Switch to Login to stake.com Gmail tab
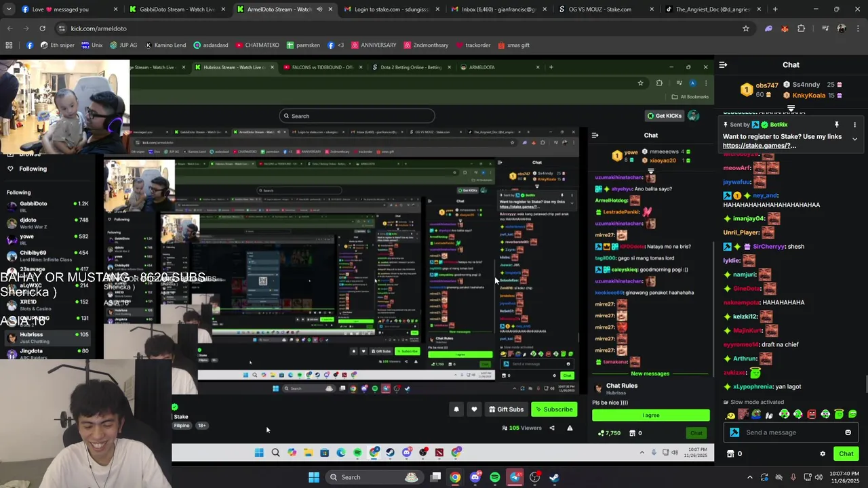Image resolution: width=868 pixels, height=488 pixels. (392, 9)
